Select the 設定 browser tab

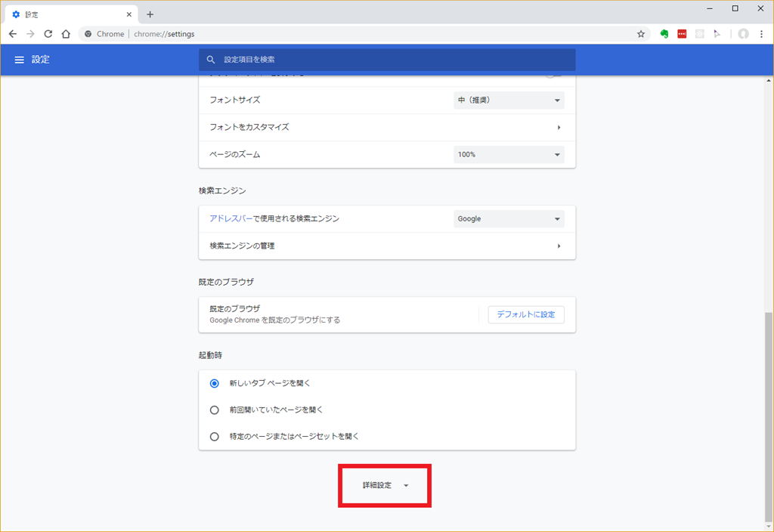tap(72, 14)
